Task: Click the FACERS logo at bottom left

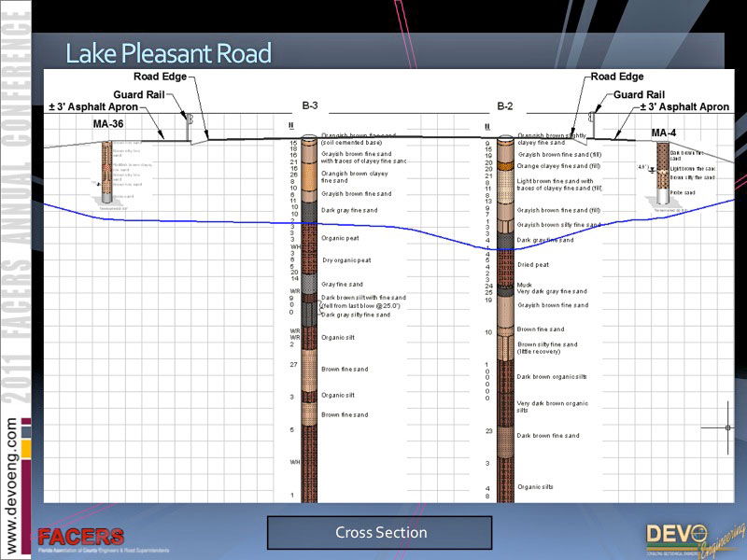Action: coord(80,538)
